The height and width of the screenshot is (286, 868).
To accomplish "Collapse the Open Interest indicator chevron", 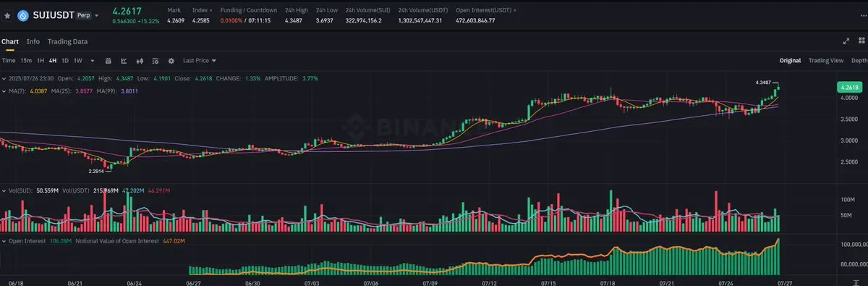I will (3, 240).
